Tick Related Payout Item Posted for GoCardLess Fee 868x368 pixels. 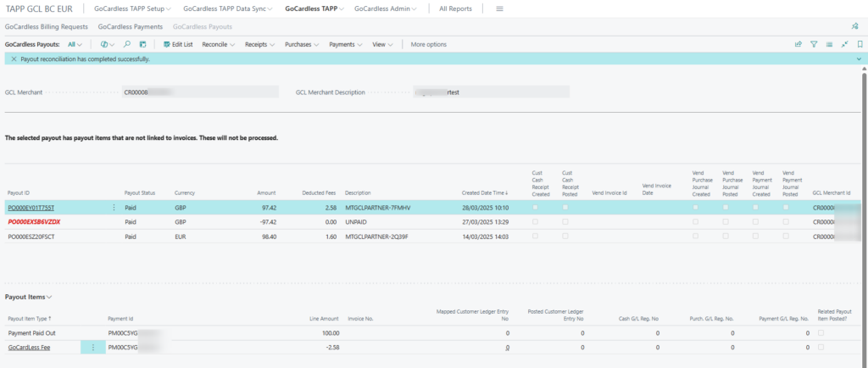(821, 348)
